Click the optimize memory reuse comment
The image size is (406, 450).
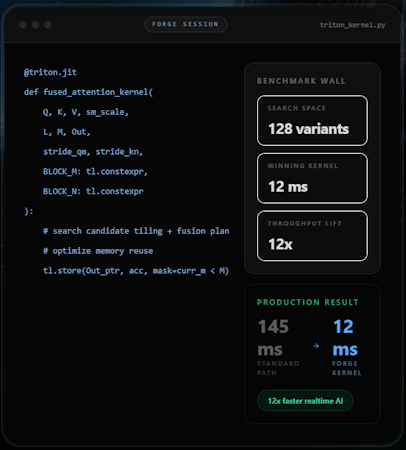coord(98,251)
